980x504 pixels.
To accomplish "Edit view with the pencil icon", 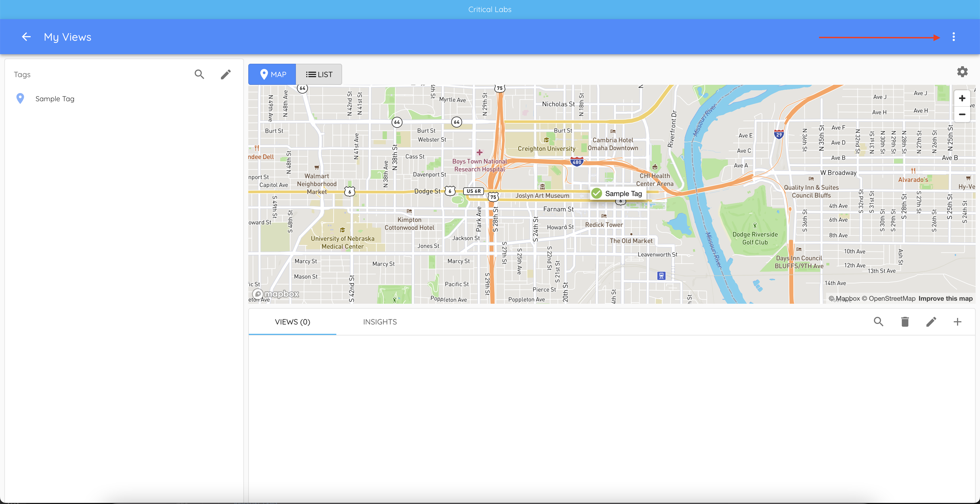I will (x=931, y=322).
